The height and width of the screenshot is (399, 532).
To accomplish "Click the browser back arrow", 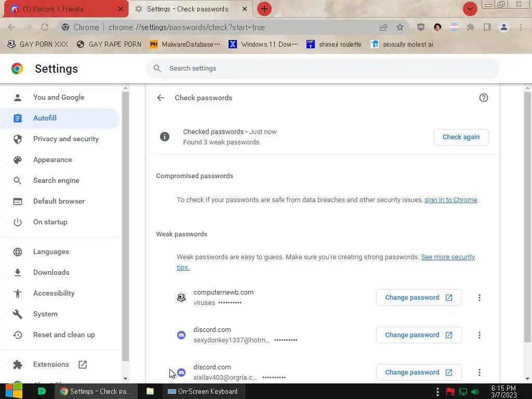I will [11, 27].
